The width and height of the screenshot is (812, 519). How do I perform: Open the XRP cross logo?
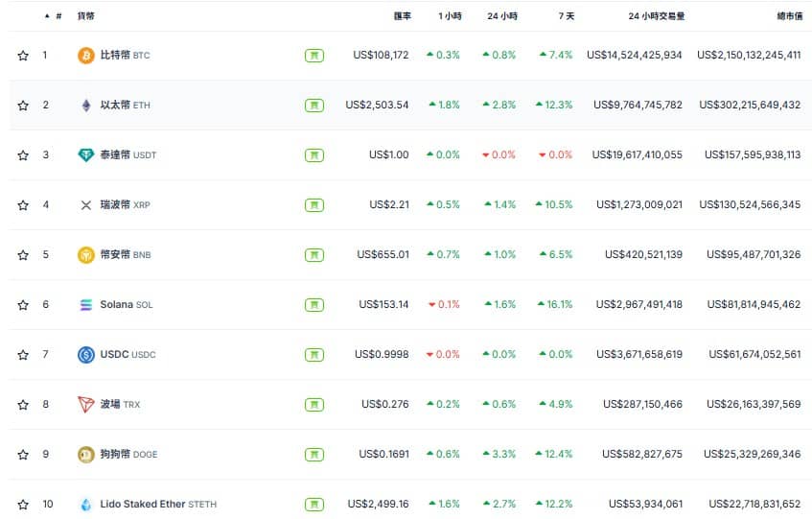[x=86, y=205]
